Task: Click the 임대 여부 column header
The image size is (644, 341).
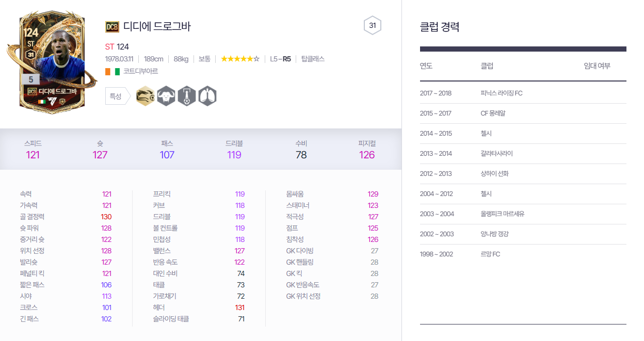Action: [597, 66]
